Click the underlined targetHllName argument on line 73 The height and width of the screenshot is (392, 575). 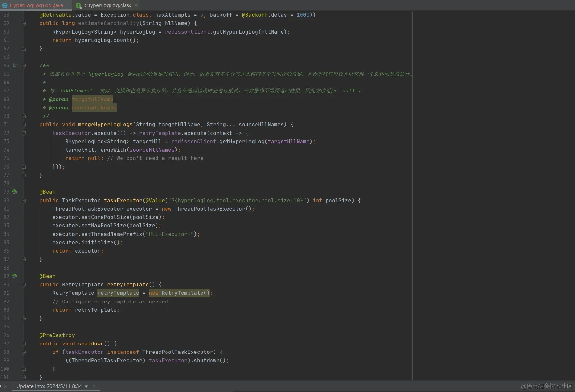click(x=288, y=141)
